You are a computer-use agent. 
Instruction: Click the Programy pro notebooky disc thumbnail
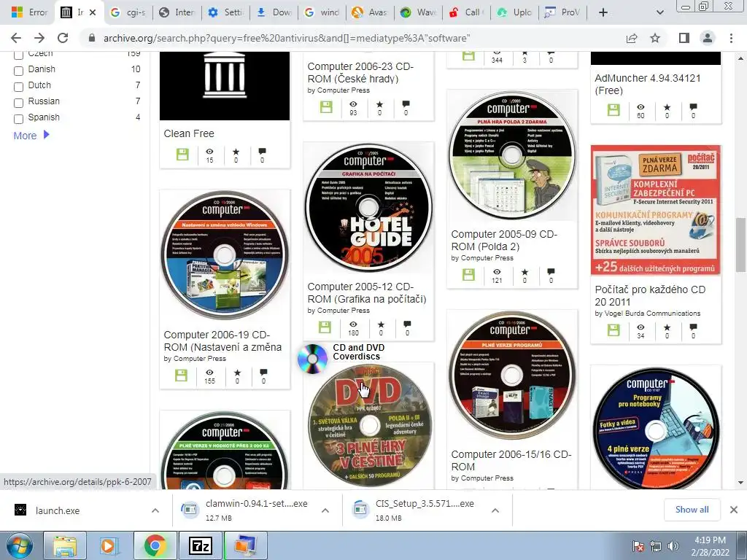point(656,429)
